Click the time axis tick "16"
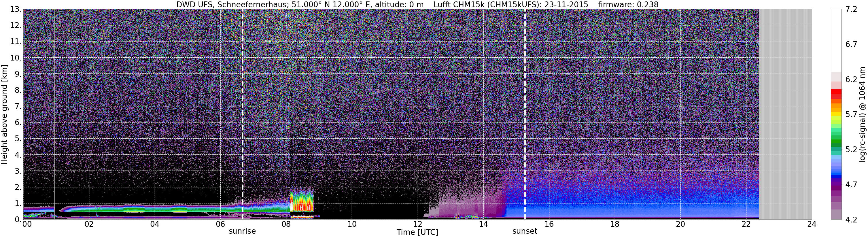 [549, 224]
